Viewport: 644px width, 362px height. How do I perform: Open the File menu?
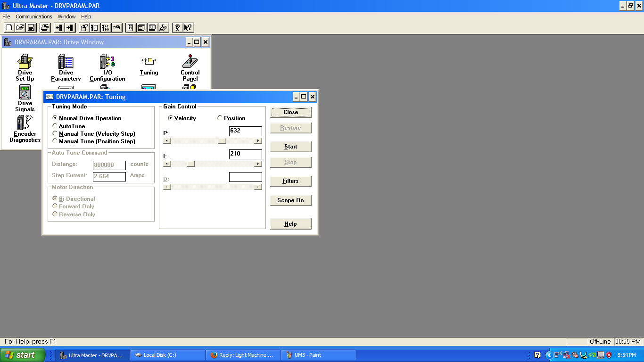coord(6,16)
